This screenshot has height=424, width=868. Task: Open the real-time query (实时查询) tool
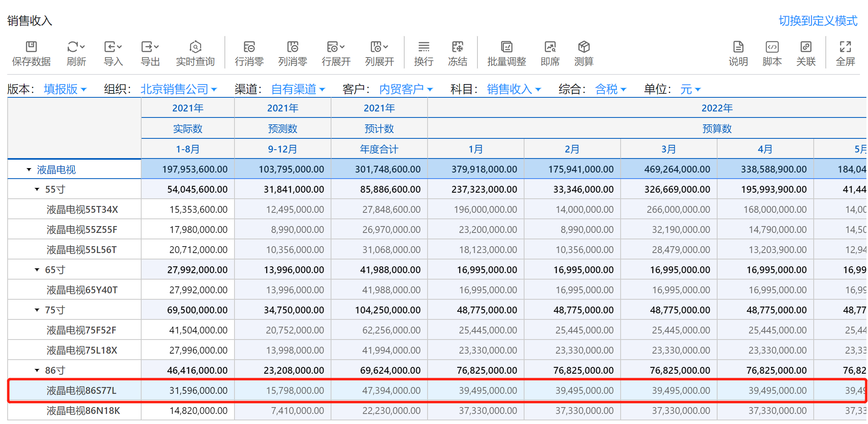point(195,47)
